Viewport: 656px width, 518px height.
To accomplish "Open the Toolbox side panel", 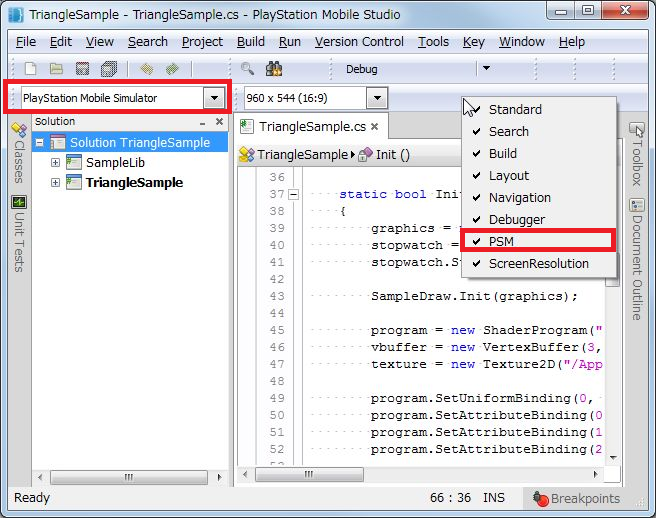I will [636, 155].
